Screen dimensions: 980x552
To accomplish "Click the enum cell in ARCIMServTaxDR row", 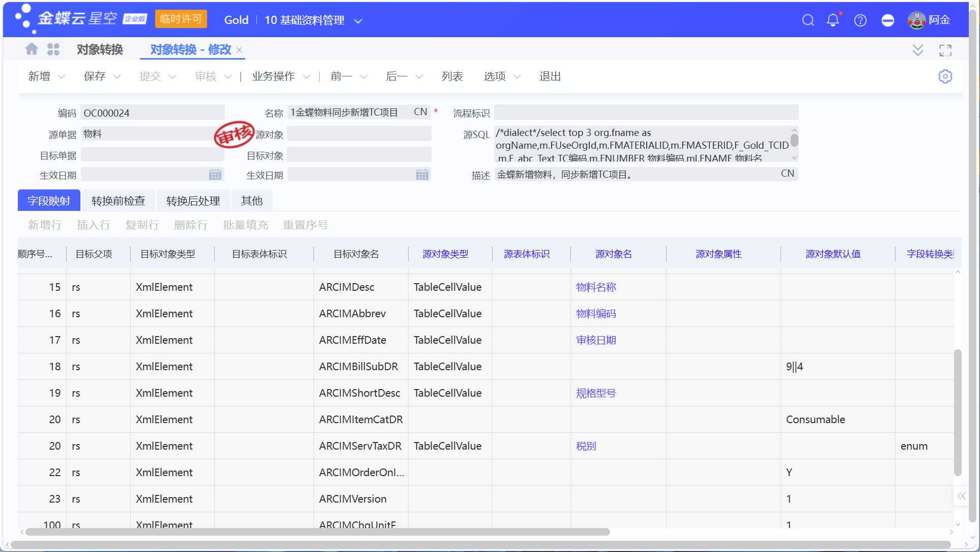I will pos(925,446).
